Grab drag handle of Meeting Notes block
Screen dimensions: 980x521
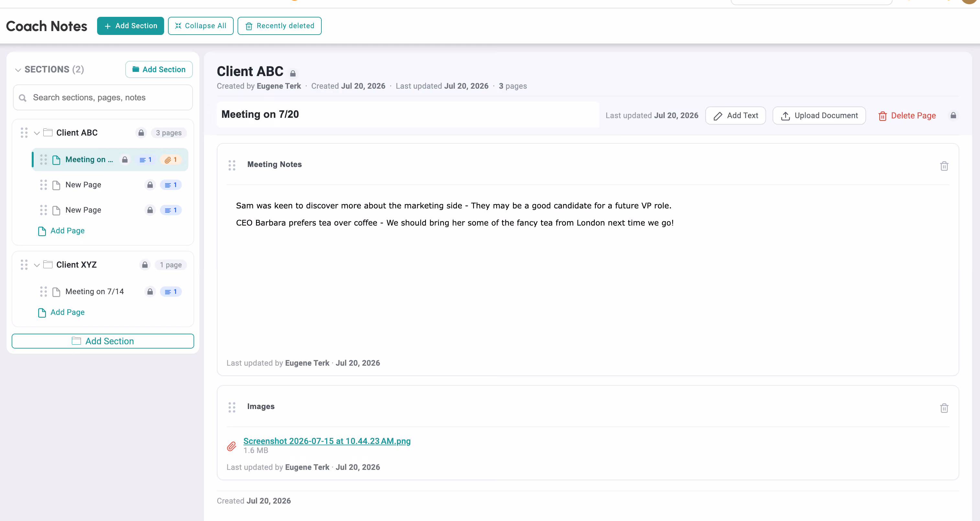tap(232, 165)
